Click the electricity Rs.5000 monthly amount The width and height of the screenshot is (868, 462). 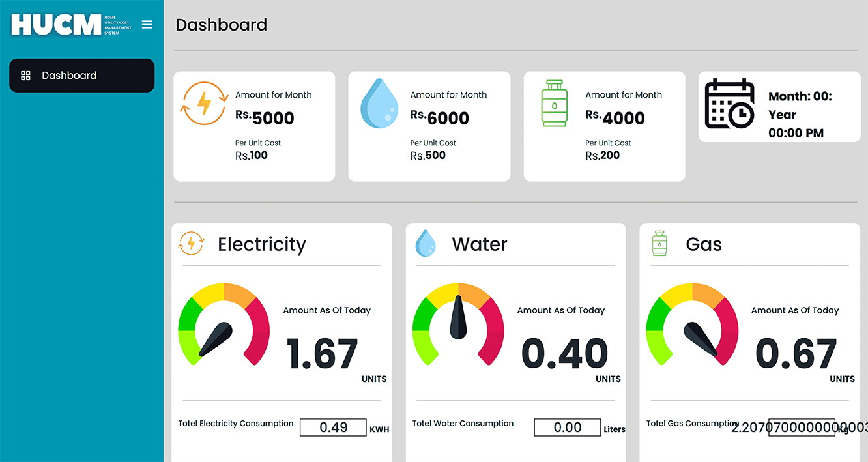(x=265, y=118)
